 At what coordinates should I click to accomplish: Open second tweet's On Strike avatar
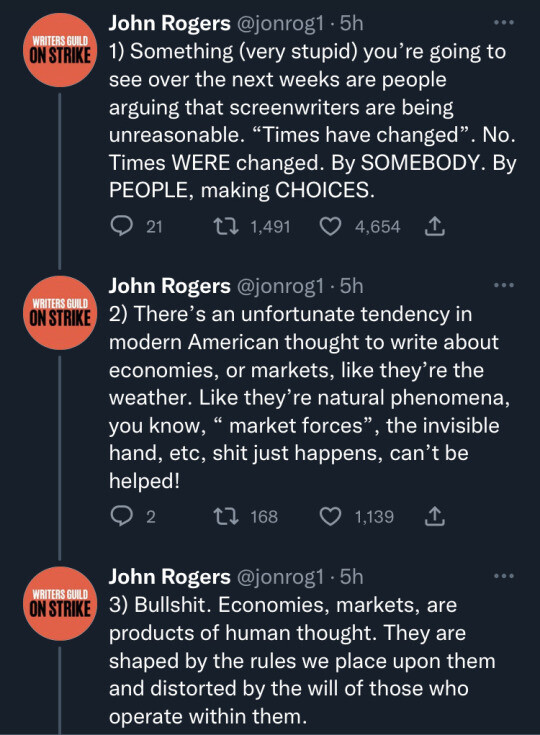60,313
